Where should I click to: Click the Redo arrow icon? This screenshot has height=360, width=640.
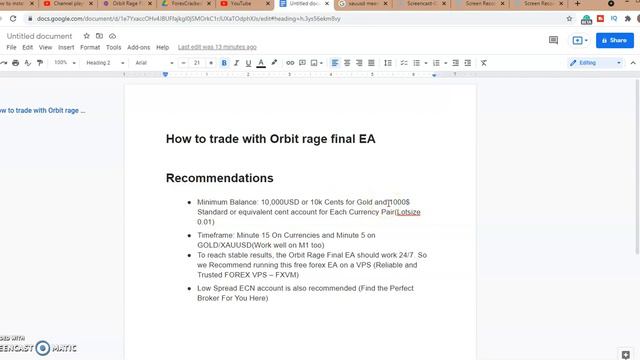point(3,63)
